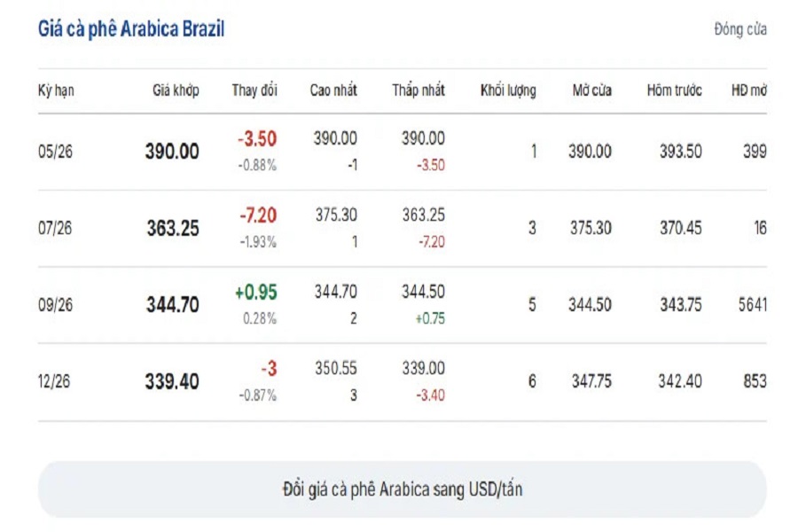Image resolution: width=798 pixels, height=532 pixels.
Task: Select the 05/26 contract term
Action: point(55,152)
